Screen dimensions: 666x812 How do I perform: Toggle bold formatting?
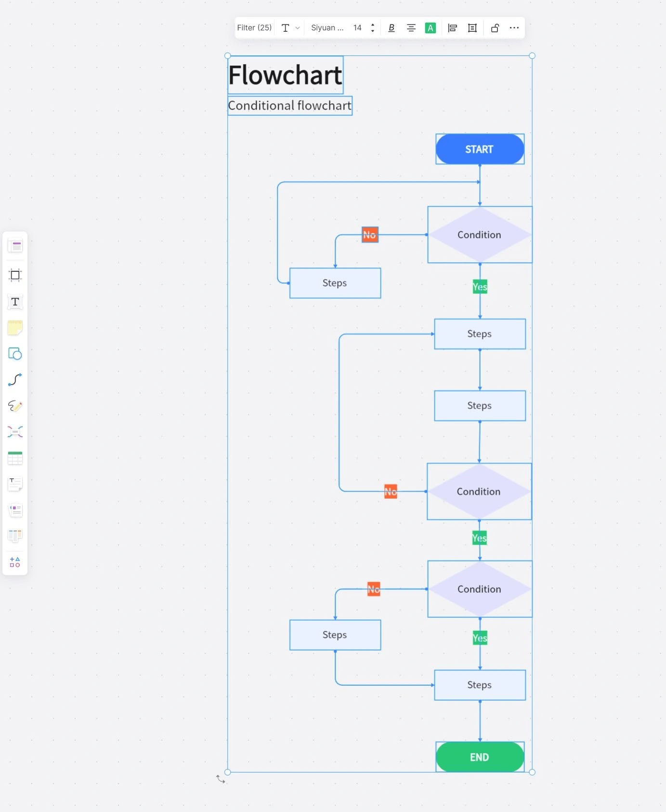[x=392, y=28]
